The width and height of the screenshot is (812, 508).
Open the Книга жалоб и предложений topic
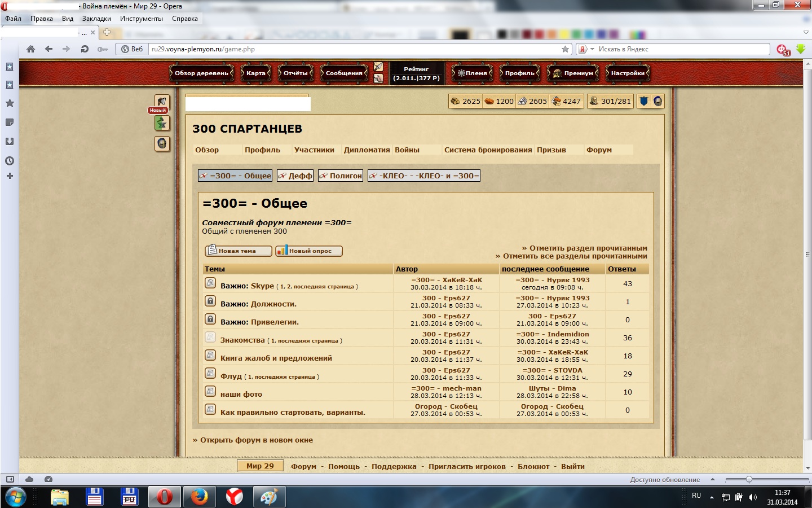(x=276, y=358)
